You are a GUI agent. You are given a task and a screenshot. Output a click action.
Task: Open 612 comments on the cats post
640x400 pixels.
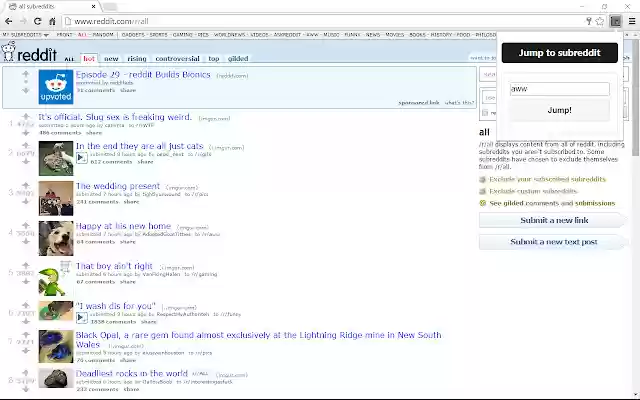point(111,162)
